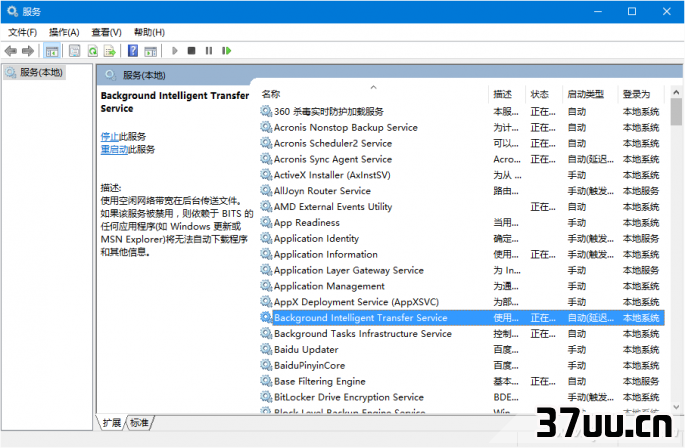This screenshot has height=448, width=685.
Task: Sort by the 登录为 column header
Action: pos(641,94)
